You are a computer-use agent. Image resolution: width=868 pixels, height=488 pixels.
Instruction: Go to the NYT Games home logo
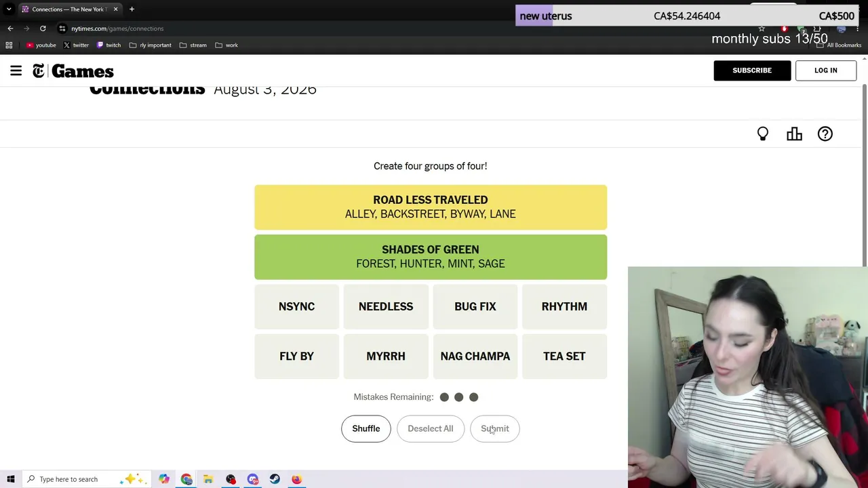[x=73, y=71]
